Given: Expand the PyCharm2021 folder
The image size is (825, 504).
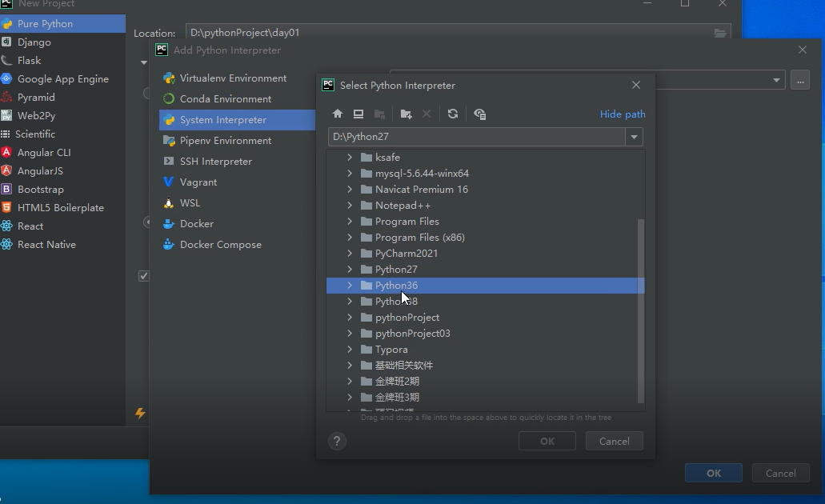Looking at the screenshot, I should tap(350, 253).
